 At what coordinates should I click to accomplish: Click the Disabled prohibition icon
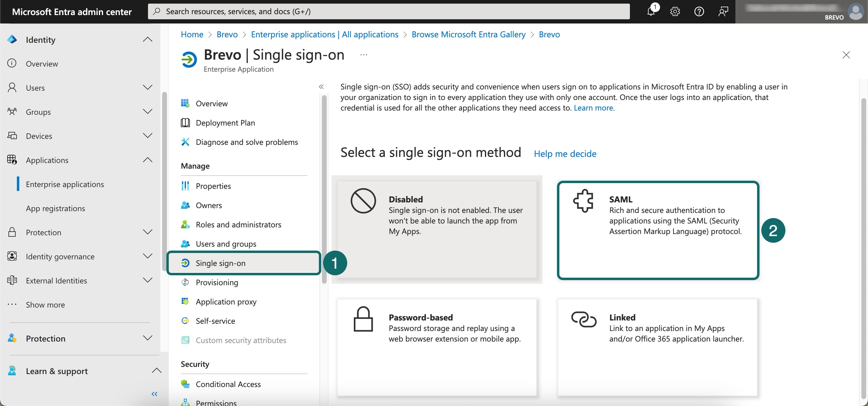(363, 201)
